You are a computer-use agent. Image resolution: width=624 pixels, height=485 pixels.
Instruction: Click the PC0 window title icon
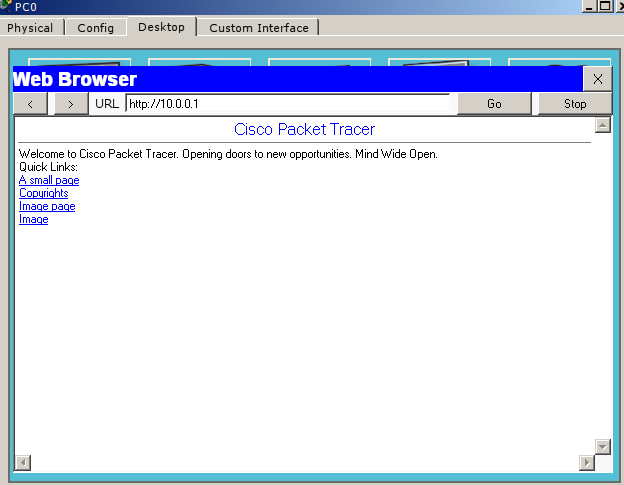click(x=5, y=6)
